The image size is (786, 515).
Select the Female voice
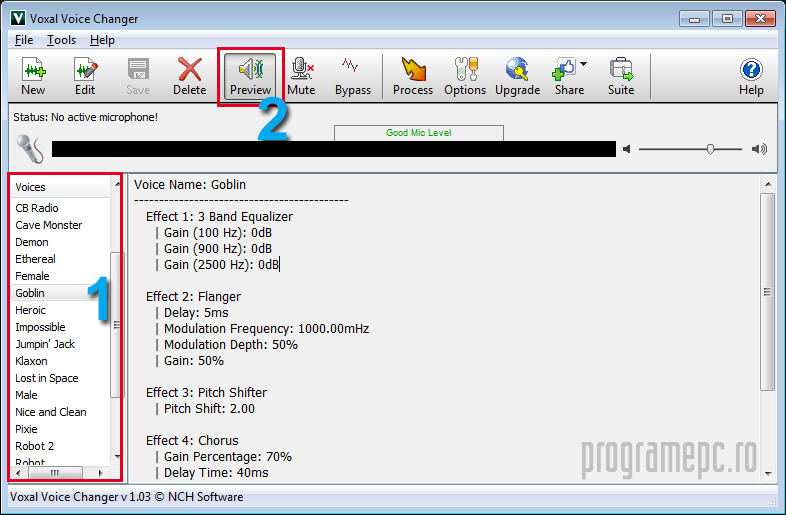pyautogui.click(x=60, y=276)
